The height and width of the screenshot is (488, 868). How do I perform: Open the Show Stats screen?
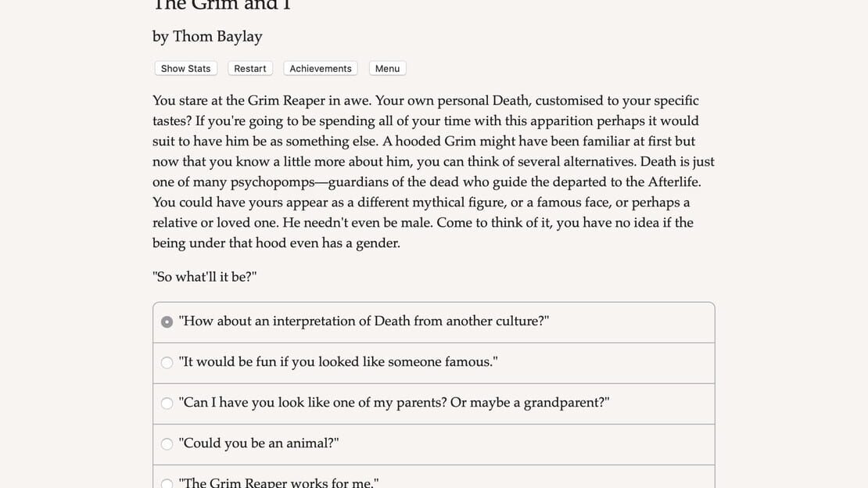(185, 69)
